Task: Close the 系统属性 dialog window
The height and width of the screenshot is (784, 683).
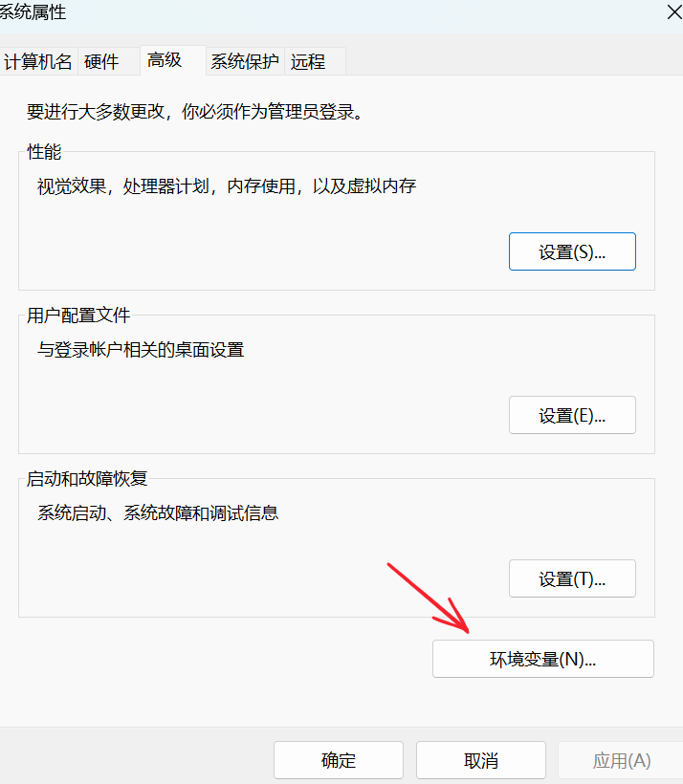Action: [672, 11]
